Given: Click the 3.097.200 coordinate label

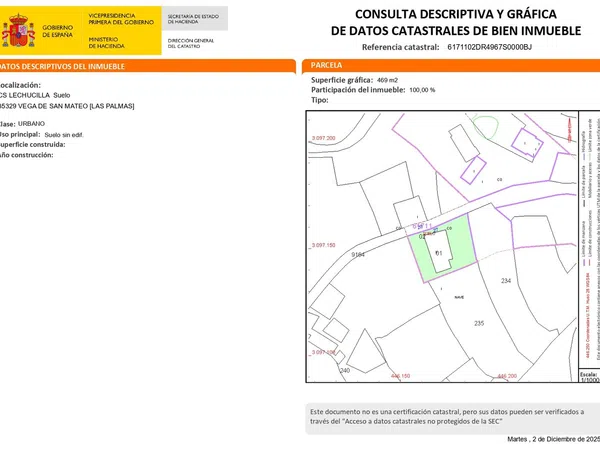Looking at the screenshot, I should click(x=323, y=138).
